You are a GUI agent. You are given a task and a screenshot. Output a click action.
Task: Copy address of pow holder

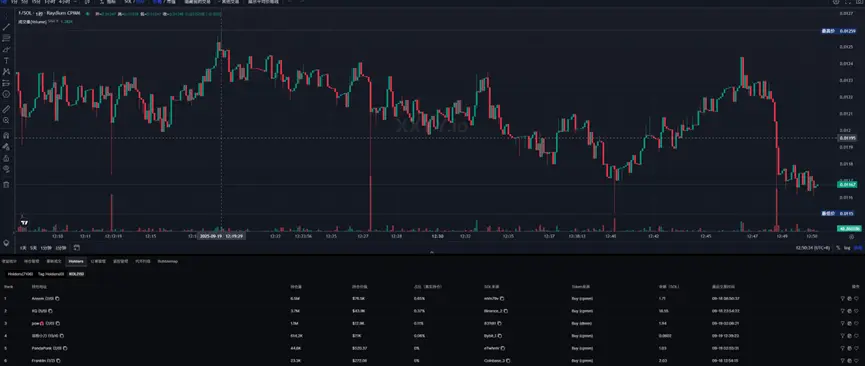coord(57,323)
